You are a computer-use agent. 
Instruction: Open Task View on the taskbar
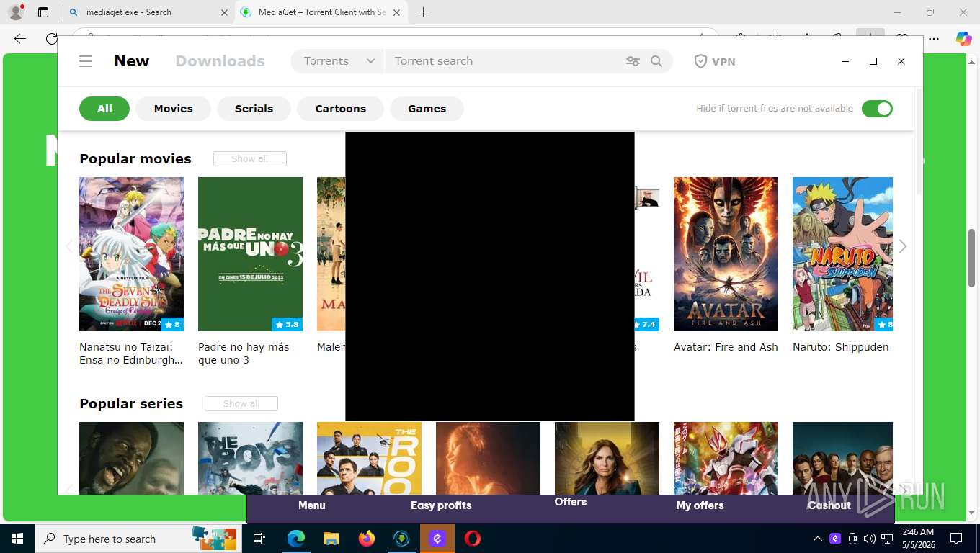[x=259, y=539]
